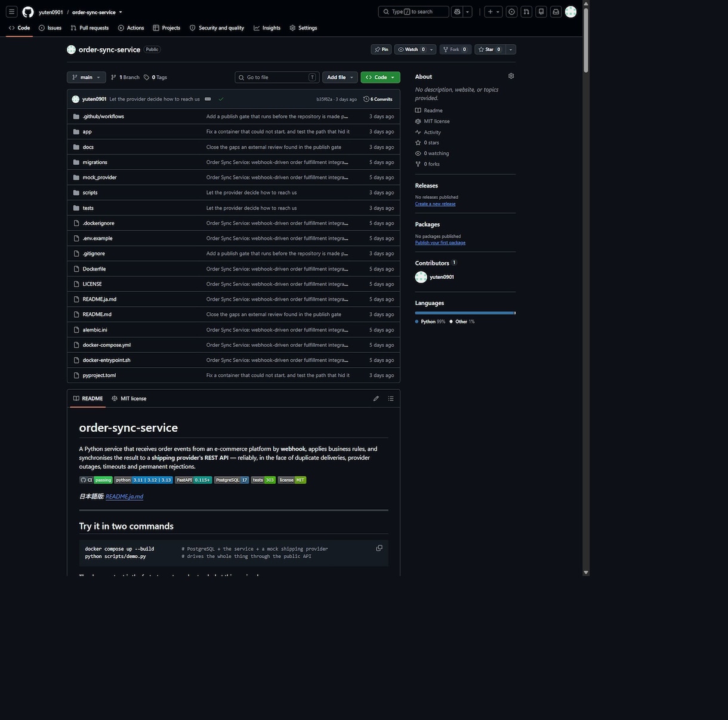Open the Projects tab
This screenshot has width=728, height=720.
166,28
